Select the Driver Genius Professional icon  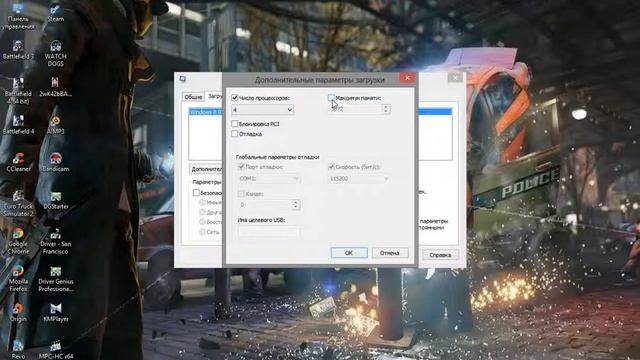(x=56, y=278)
